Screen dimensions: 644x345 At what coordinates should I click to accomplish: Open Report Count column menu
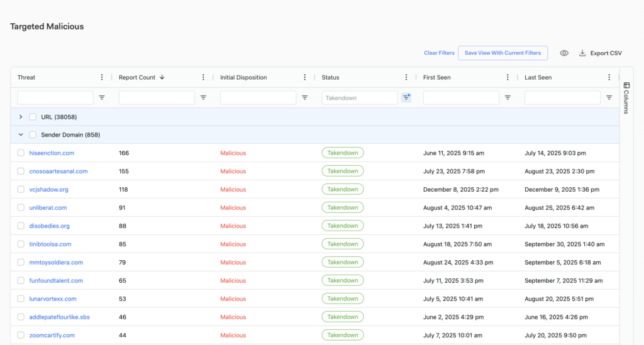click(203, 77)
